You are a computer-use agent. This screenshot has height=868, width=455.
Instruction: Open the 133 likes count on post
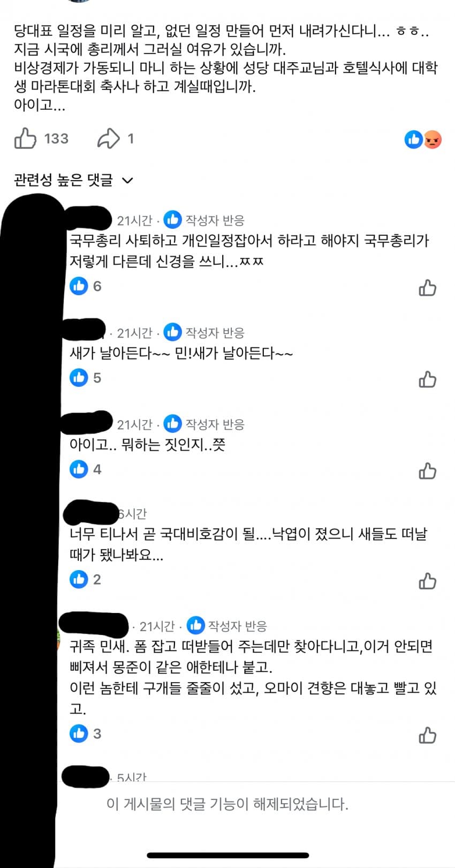[x=56, y=139]
